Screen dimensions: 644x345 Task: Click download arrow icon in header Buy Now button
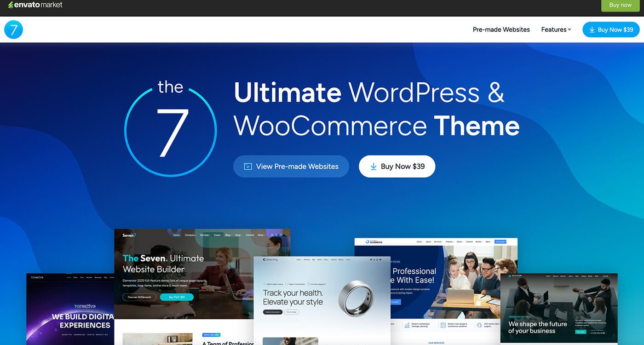(592, 29)
